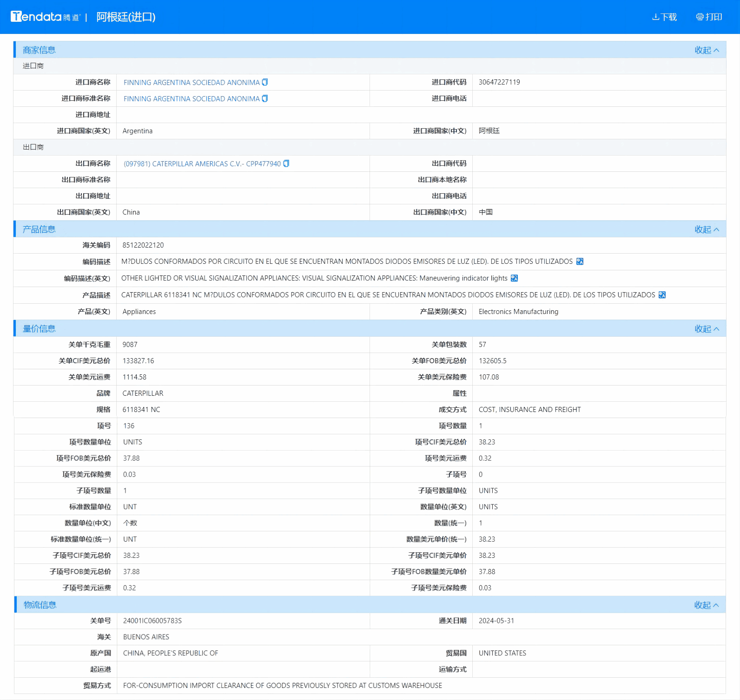Click the 阿根廷(进口) page title

click(126, 17)
